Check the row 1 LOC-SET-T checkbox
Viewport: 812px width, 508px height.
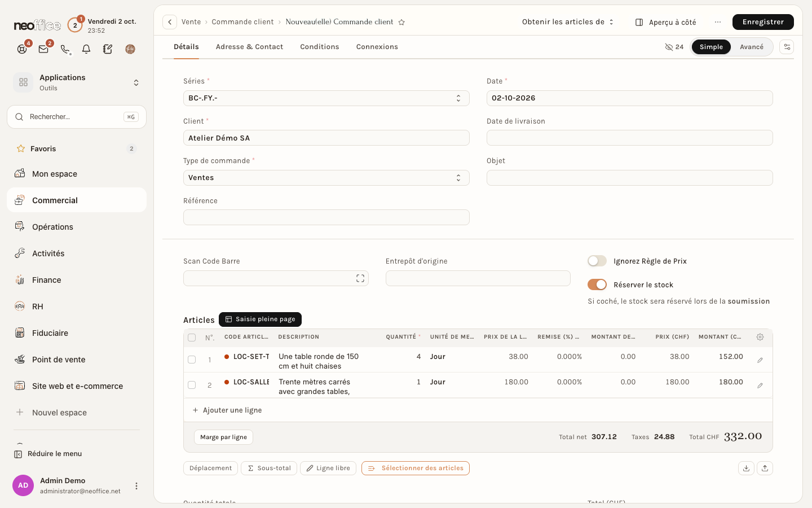pos(192,360)
